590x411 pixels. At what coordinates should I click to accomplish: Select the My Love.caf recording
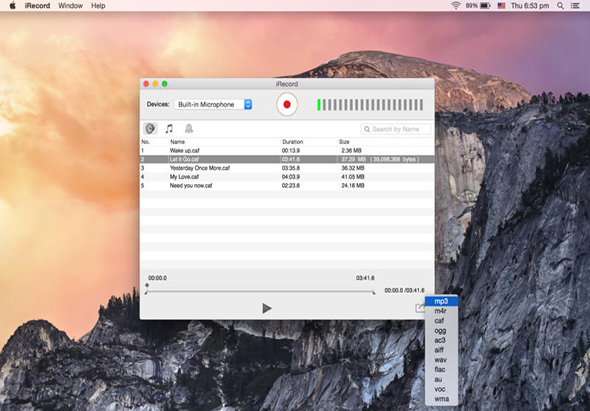click(x=287, y=177)
